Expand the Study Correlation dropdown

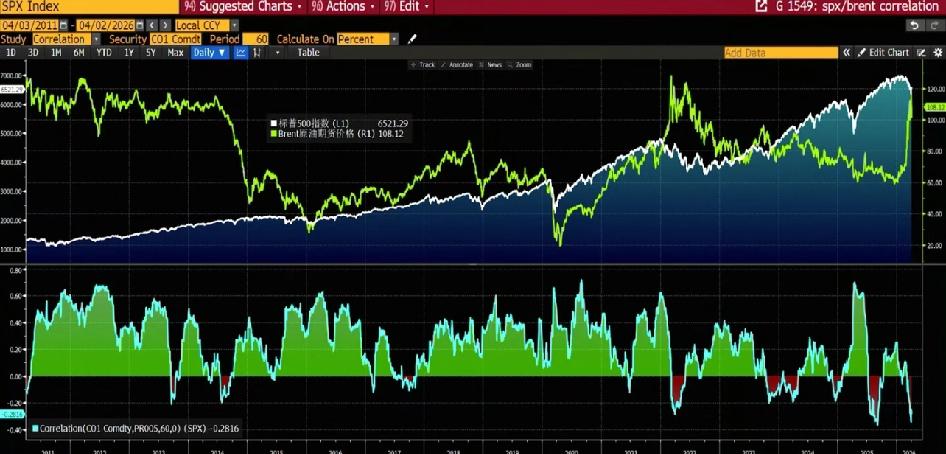click(97, 39)
